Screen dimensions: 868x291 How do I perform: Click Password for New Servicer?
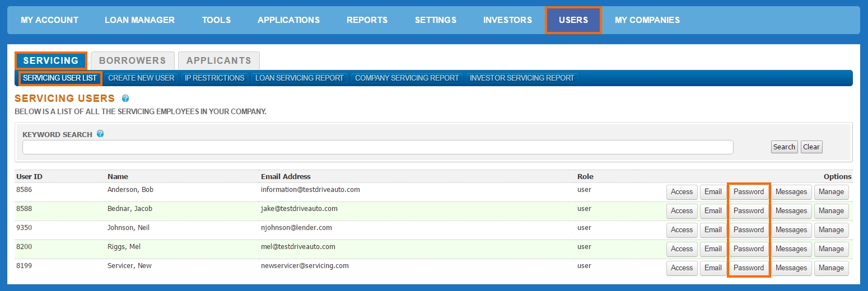coord(749,268)
